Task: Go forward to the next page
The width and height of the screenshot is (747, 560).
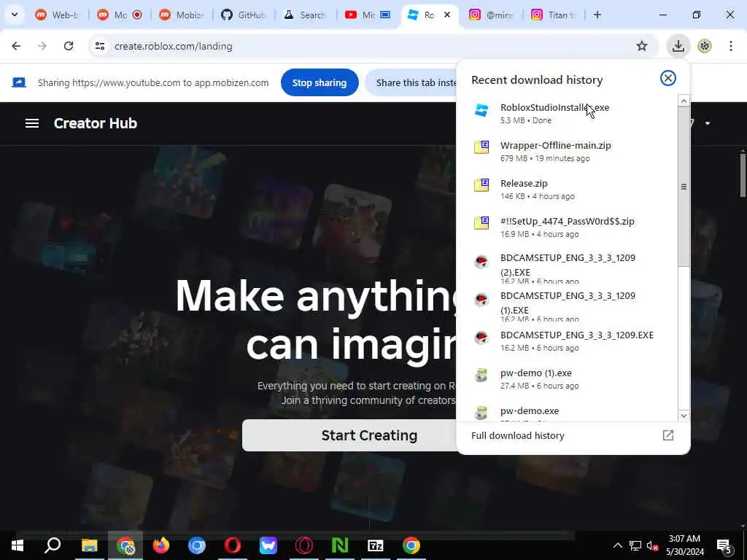Action: 42,46
